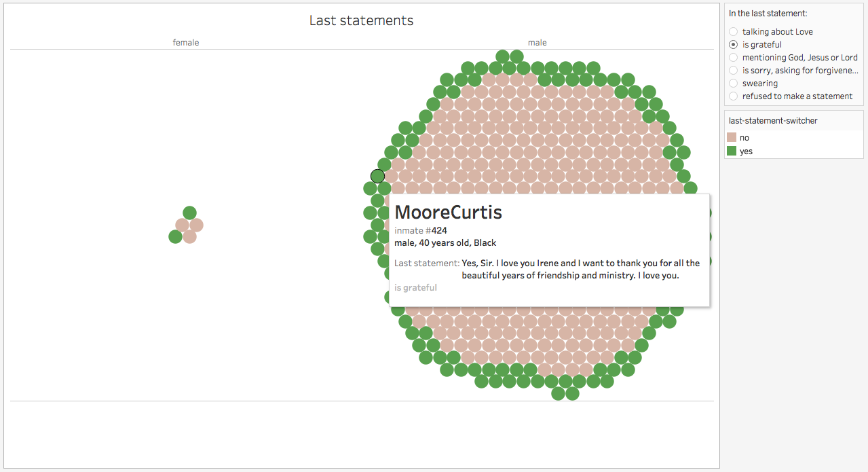Click the bottom-left green circle in female cluster

pyautogui.click(x=175, y=236)
